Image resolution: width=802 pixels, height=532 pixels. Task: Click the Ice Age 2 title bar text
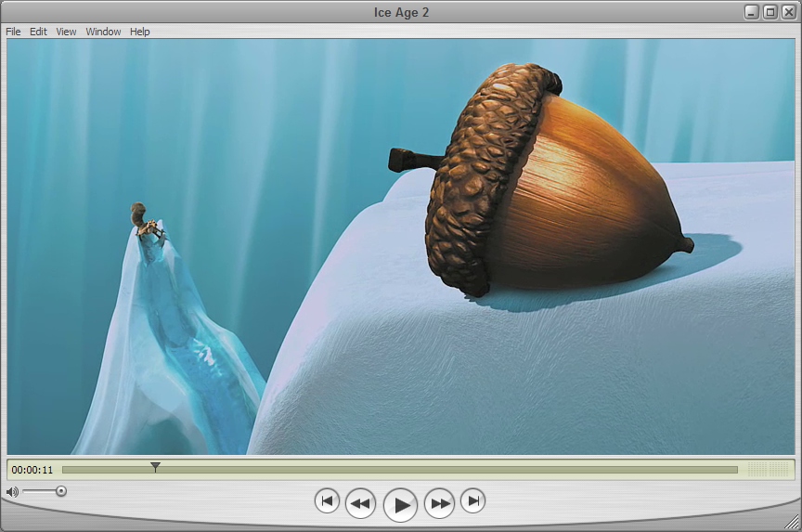[402, 13]
